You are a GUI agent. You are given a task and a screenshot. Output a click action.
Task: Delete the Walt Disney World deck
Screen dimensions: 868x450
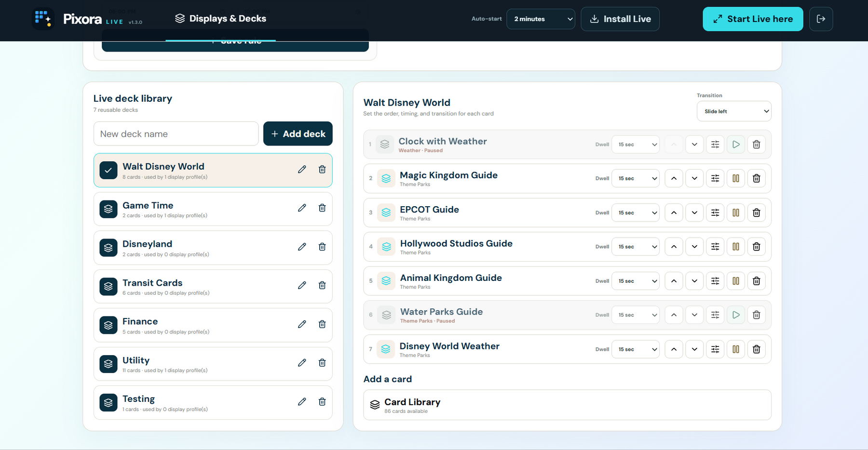coord(322,169)
